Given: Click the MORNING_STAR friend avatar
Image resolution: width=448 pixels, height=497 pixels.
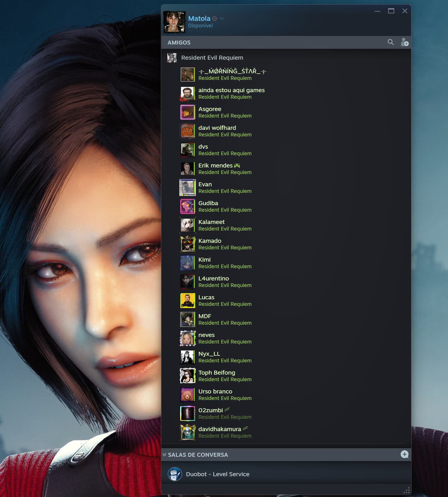Looking at the screenshot, I should pos(188,74).
